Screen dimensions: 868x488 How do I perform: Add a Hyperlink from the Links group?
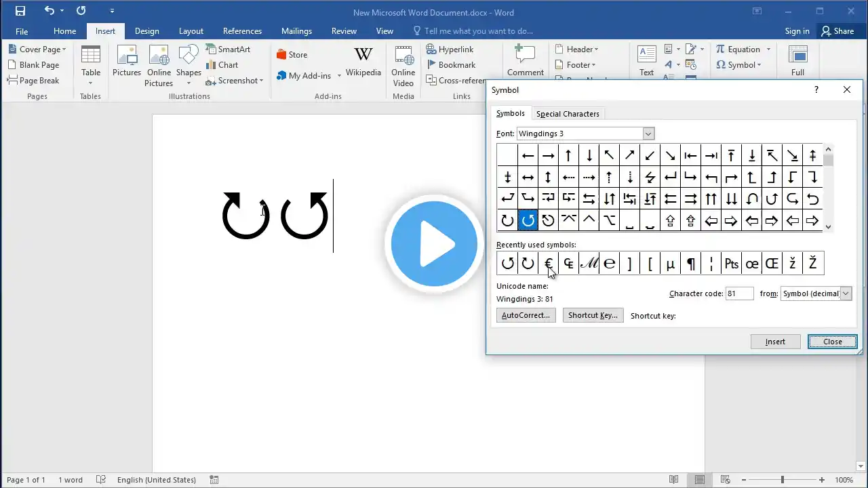point(450,49)
